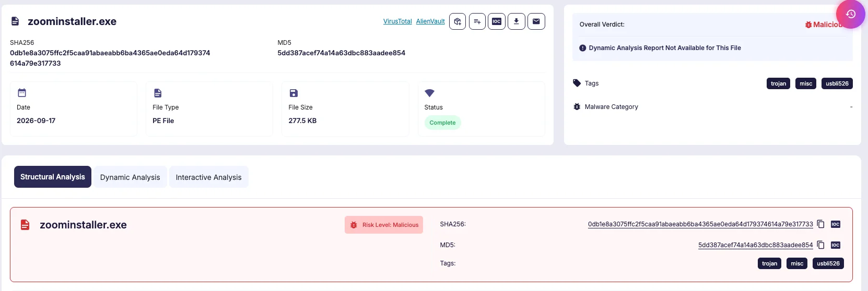Click the diamond icon above Status
This screenshot has height=291, width=868.
(x=429, y=93)
